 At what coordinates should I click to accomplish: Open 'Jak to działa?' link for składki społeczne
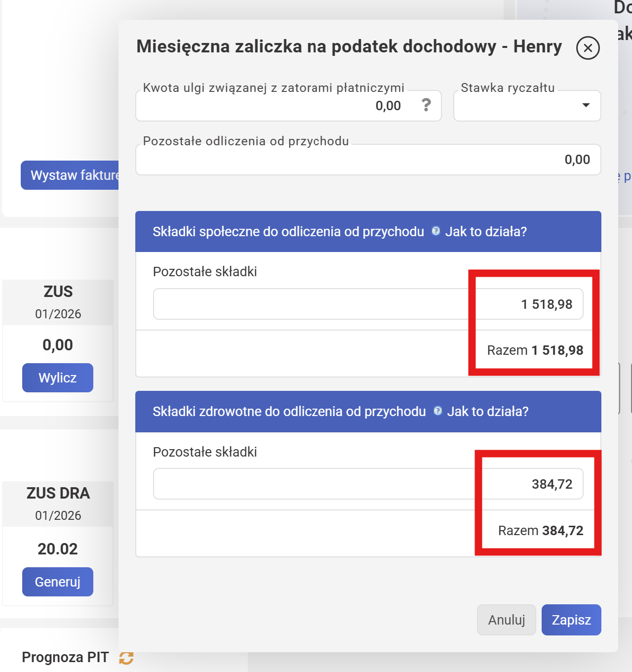tap(486, 232)
